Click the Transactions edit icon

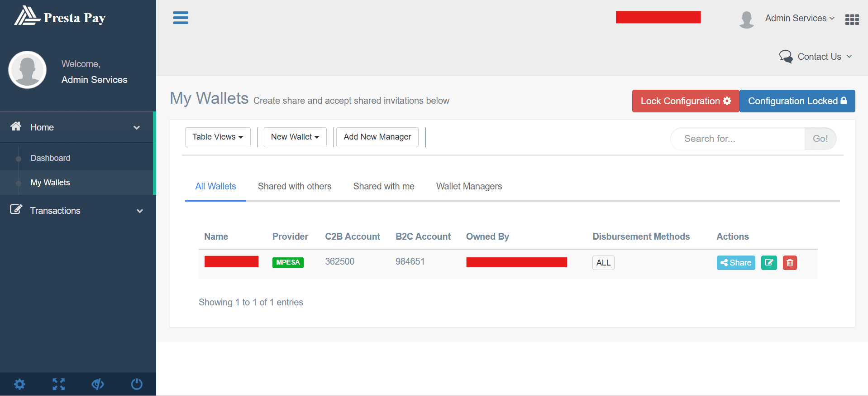[16, 209]
